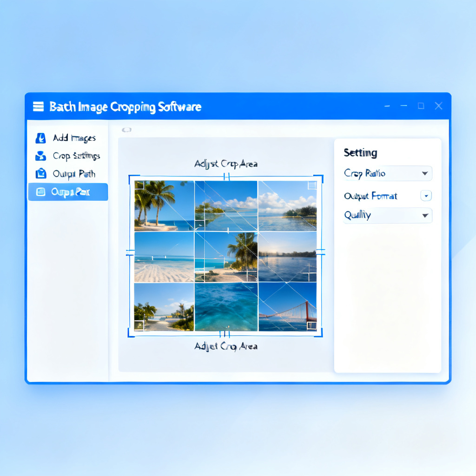
Task: Click the Setting panel heading
Action: pyautogui.click(x=360, y=152)
